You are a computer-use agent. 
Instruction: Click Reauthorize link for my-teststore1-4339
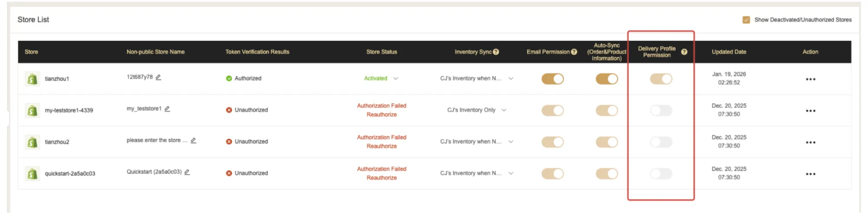coord(381,115)
